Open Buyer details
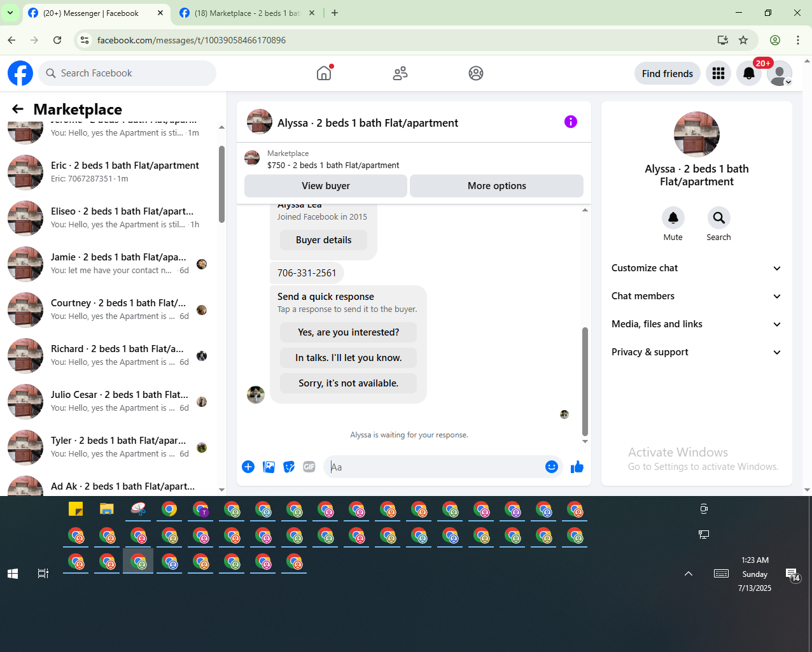The image size is (812, 652). tap(323, 240)
